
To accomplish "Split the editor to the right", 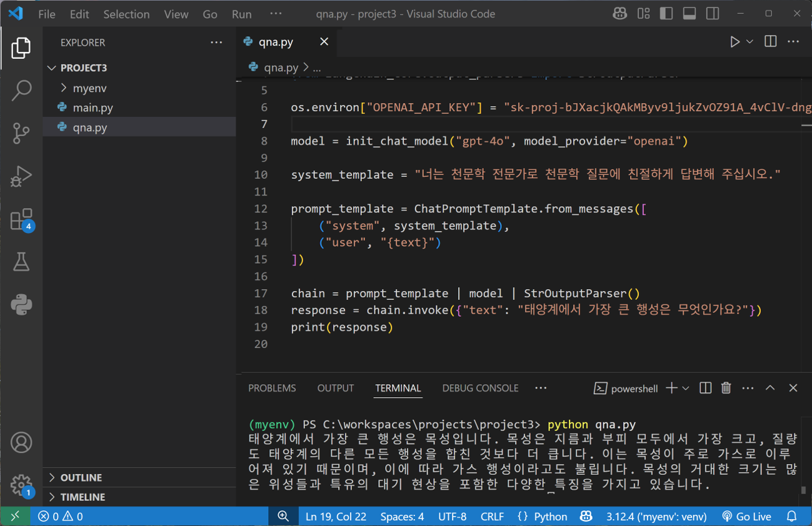I will [771, 42].
